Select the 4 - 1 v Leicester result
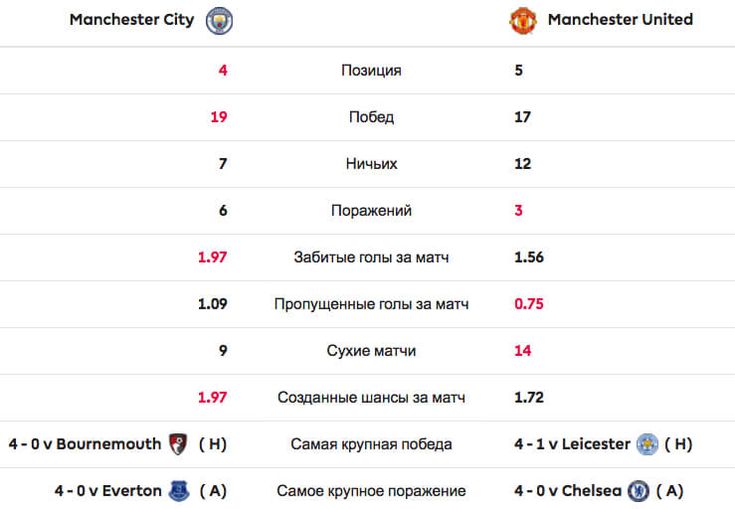Image resolution: width=735 pixels, height=509 pixels. click(572, 444)
